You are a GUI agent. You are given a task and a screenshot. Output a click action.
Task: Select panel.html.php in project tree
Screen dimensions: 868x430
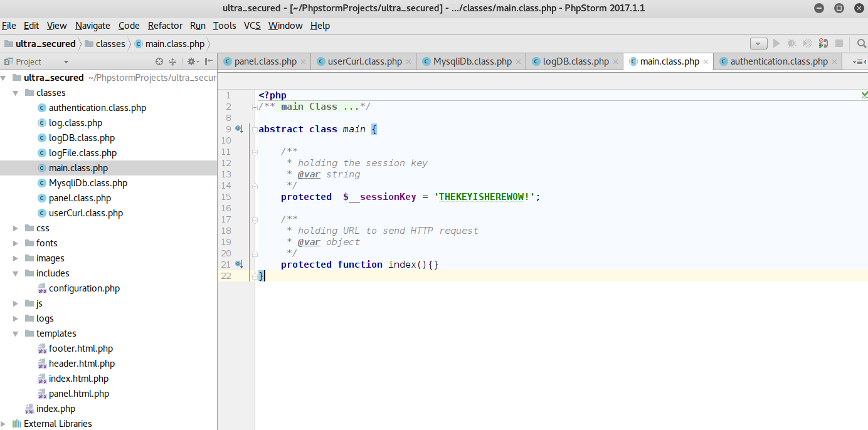[79, 394]
